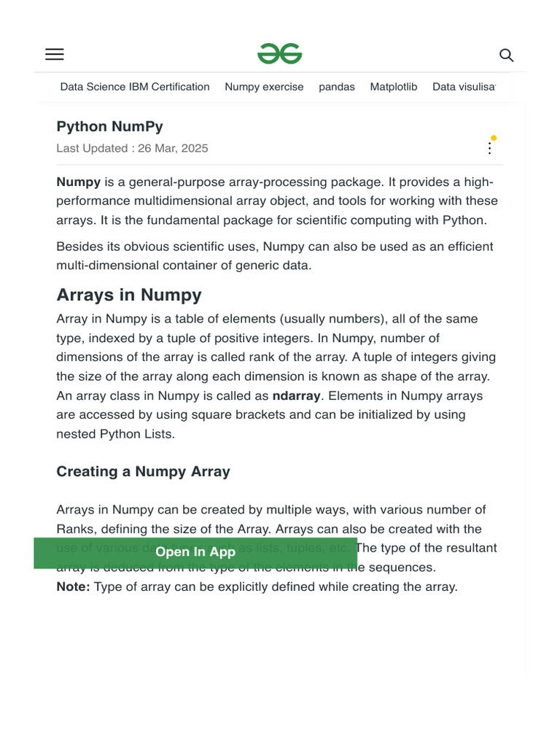
Task: Click the bold Note: label
Action: point(73,587)
